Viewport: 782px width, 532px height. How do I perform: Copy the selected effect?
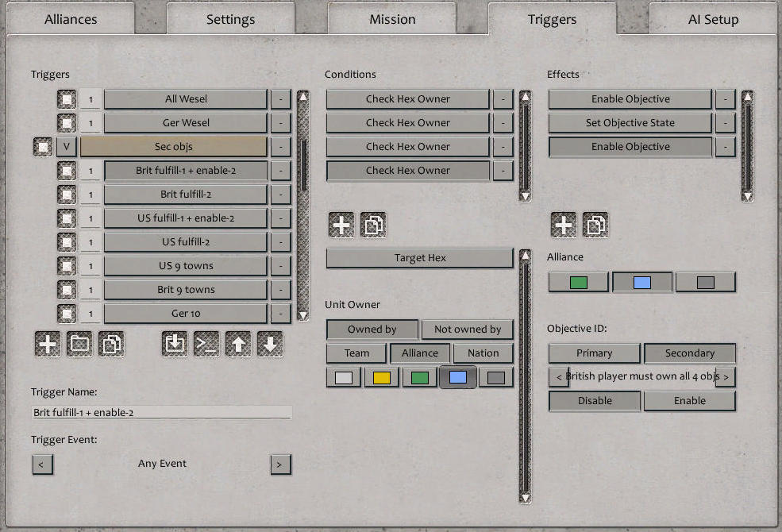click(595, 225)
